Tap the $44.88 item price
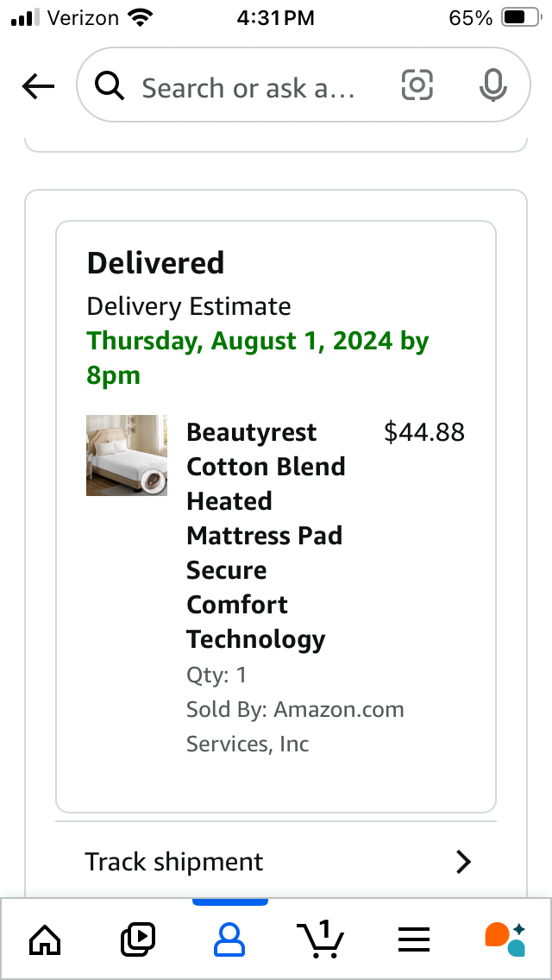 click(x=424, y=432)
